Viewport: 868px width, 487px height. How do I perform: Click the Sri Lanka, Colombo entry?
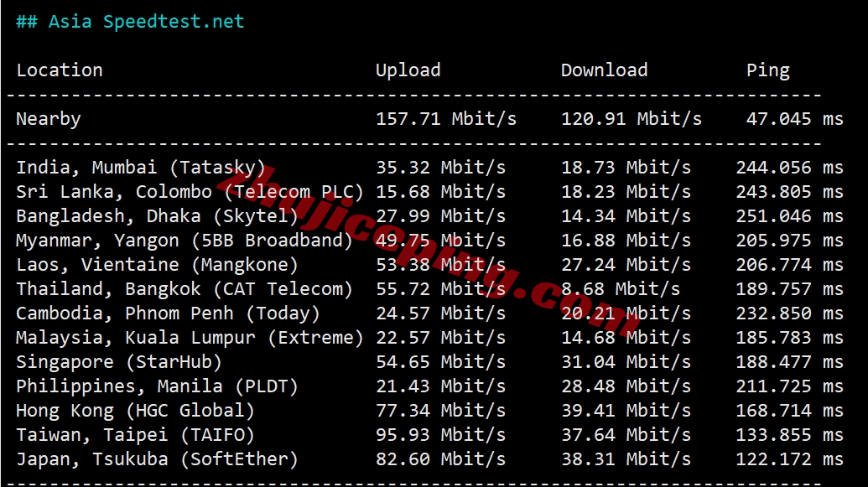point(190,192)
